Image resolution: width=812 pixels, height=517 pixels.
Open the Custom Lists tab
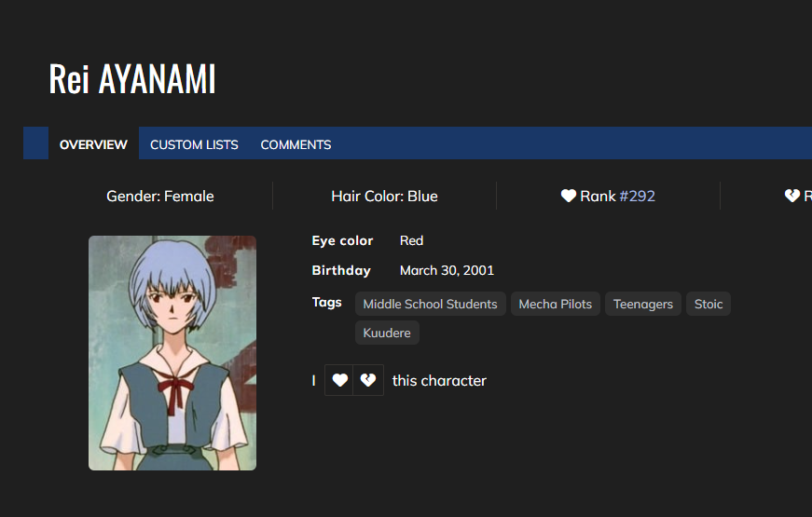click(x=194, y=144)
